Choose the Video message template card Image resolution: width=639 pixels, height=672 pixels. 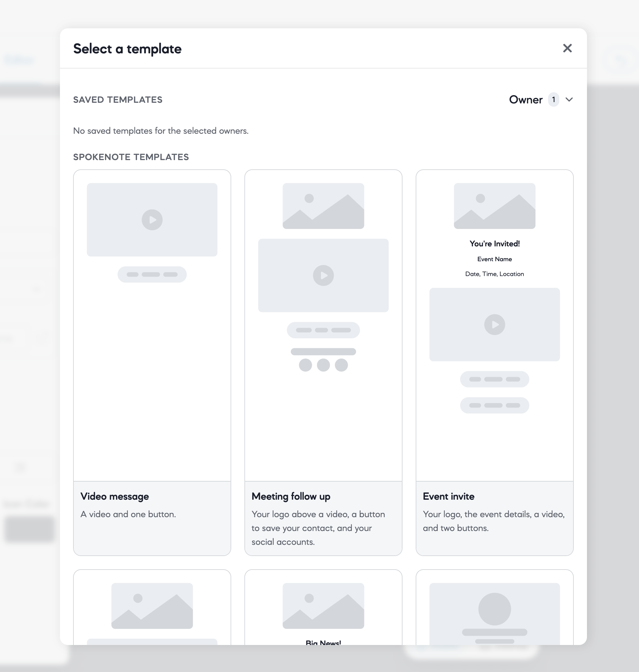click(152, 362)
